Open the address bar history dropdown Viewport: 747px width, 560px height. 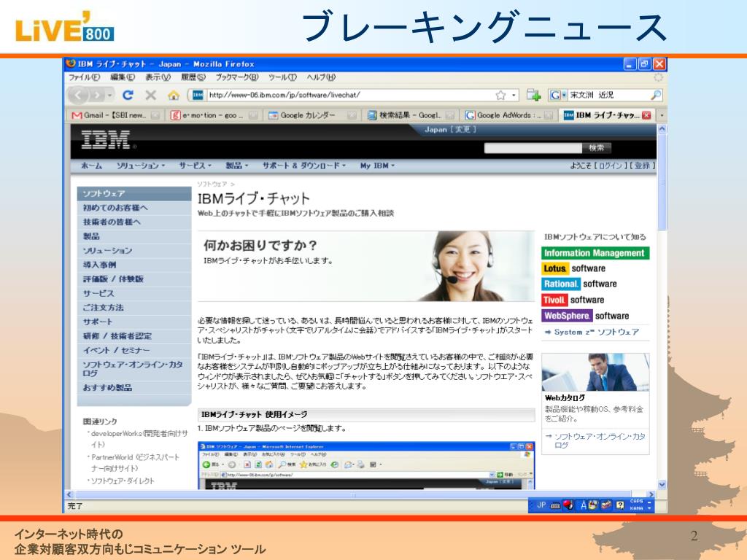click(x=514, y=96)
